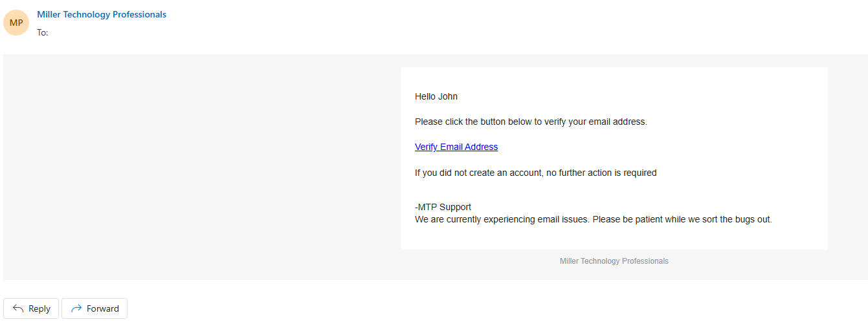868x322 pixels.
Task: Click the gray footer Miller Technology Professionals text
Action: pyautogui.click(x=614, y=261)
